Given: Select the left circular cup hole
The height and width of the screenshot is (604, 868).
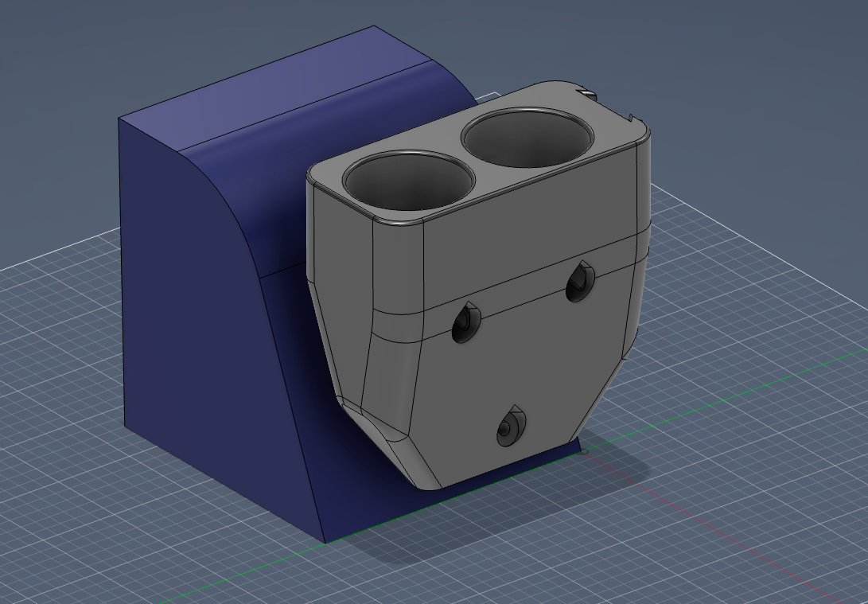Looking at the screenshot, I should click(x=408, y=181).
